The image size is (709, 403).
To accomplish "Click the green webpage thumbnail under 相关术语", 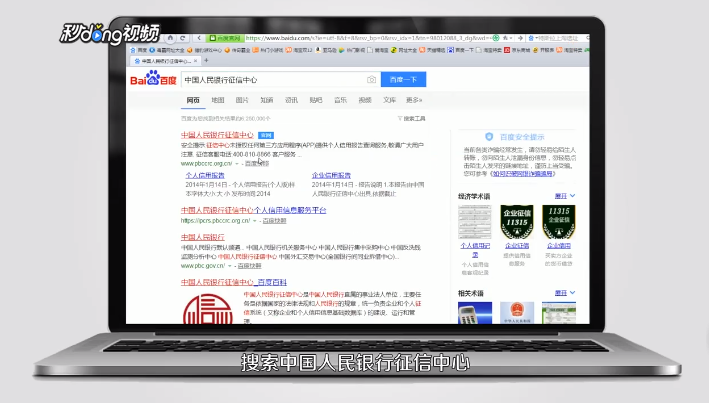I will (559, 313).
